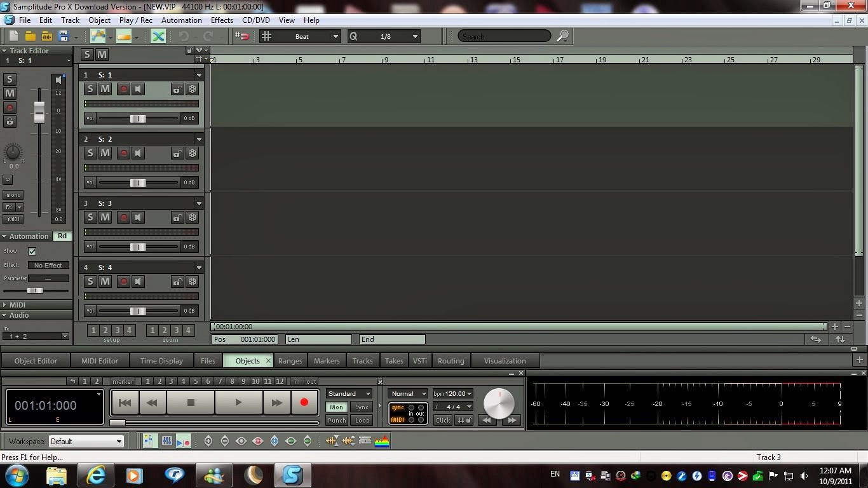Switch to the Routing tab
The height and width of the screenshot is (488, 868).
[451, 361]
